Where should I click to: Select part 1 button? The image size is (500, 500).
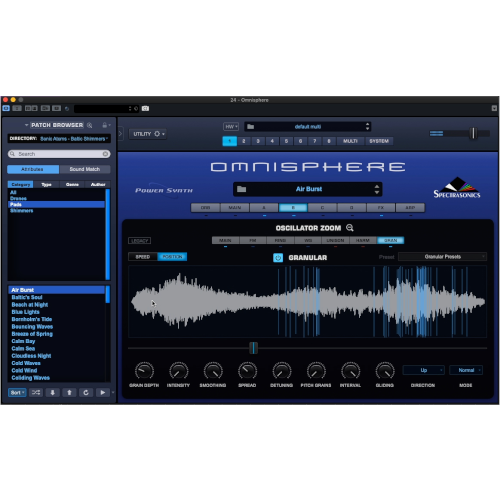pos(230,141)
